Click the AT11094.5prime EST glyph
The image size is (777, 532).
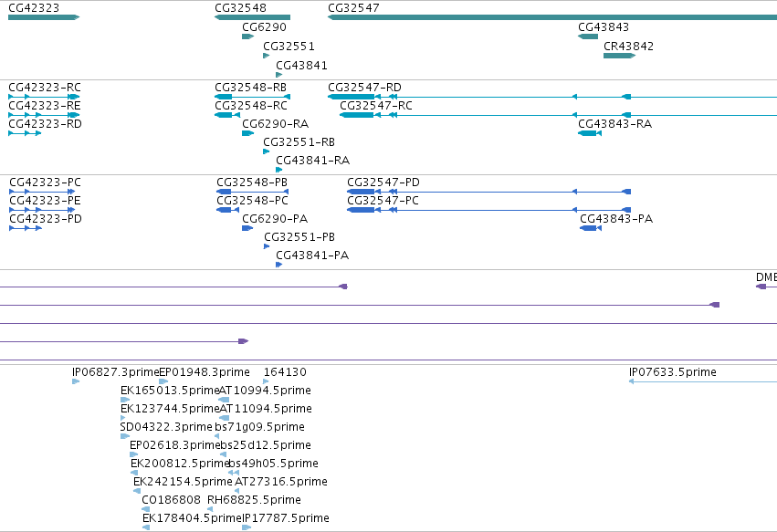pos(224,418)
